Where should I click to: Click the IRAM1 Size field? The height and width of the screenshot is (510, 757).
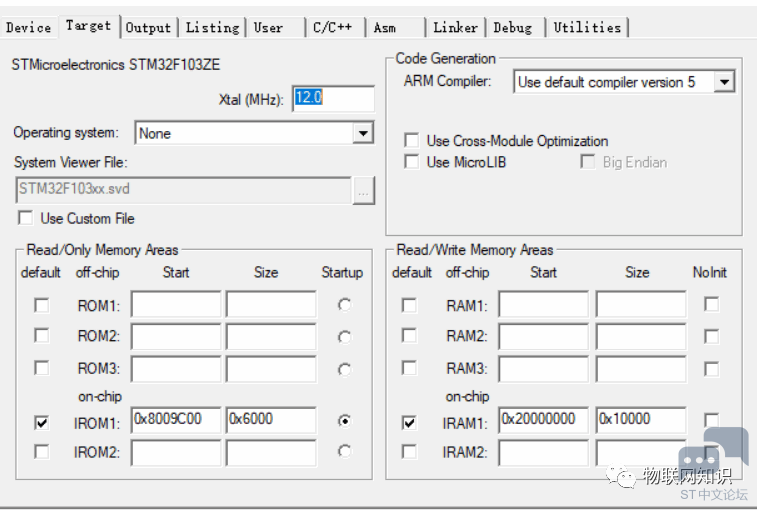click(641, 420)
